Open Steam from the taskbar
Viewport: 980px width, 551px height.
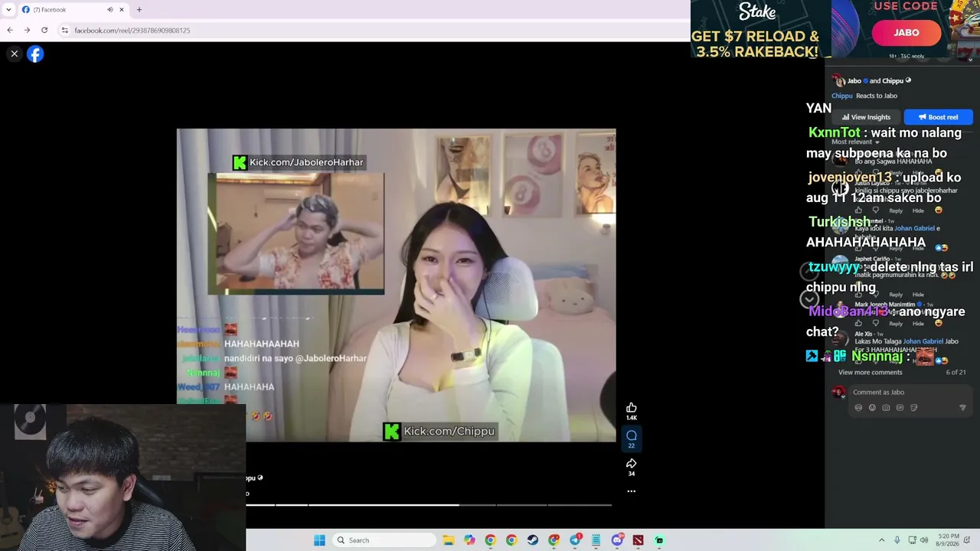tap(532, 540)
